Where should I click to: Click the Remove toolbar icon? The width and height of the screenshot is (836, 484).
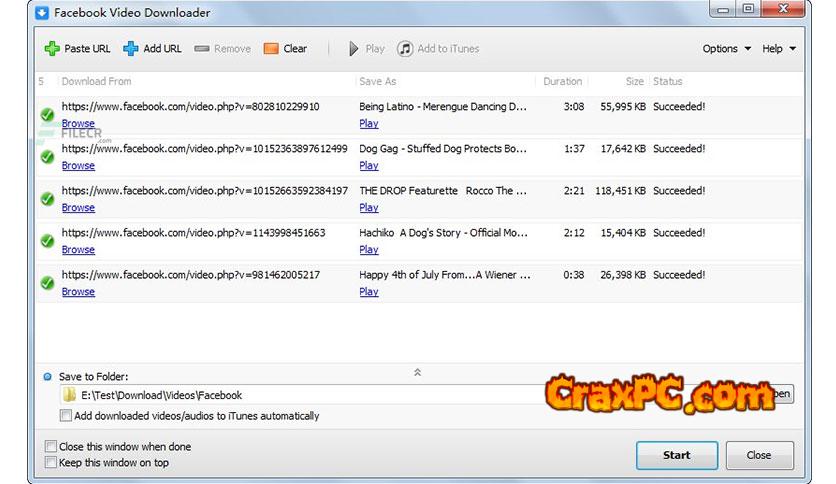[x=202, y=49]
